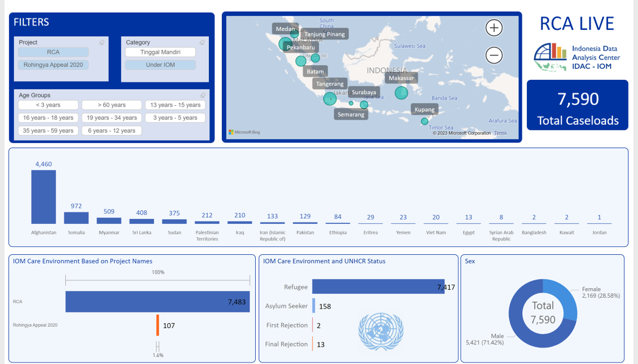The image size is (638, 364).
Task: Select the Surabaya bubble on map
Action: point(364,105)
